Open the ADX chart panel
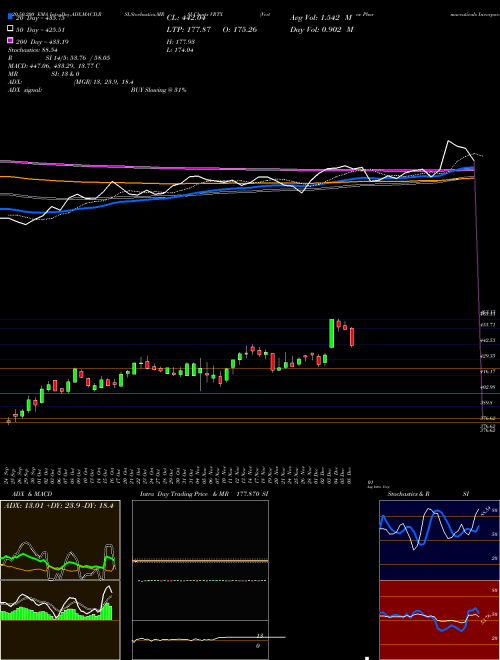The width and height of the screenshot is (500, 660). click(60, 540)
